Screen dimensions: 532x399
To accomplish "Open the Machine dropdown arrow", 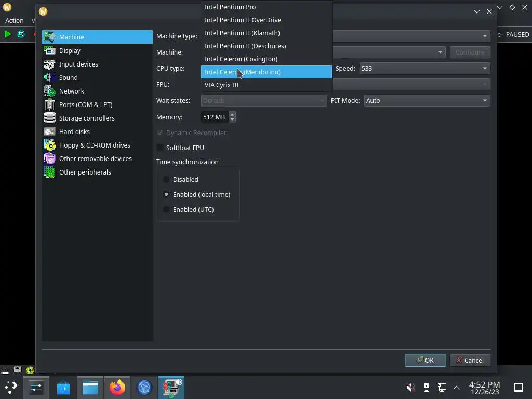I will tap(440, 52).
